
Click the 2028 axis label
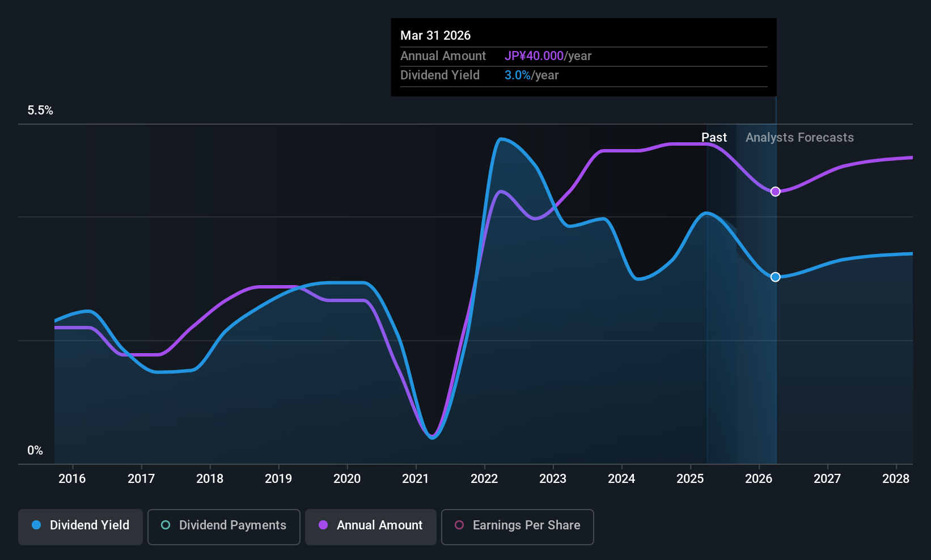896,479
